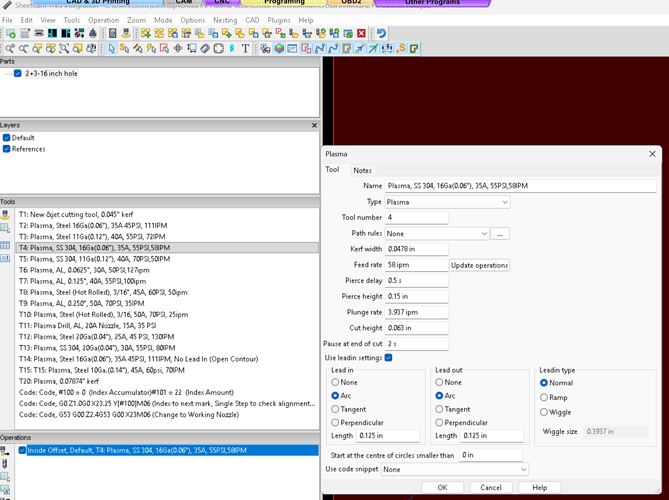The height and width of the screenshot is (500, 669).
Task: Select tool T8: Plasma, Steel (Hot Rolled) 3/16" 45A
Action: [167, 292]
